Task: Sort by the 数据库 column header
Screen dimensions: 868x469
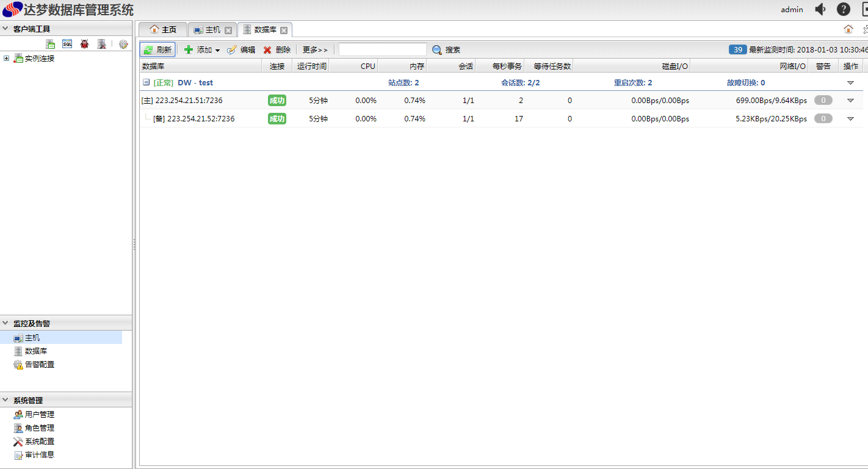Action: pos(201,66)
